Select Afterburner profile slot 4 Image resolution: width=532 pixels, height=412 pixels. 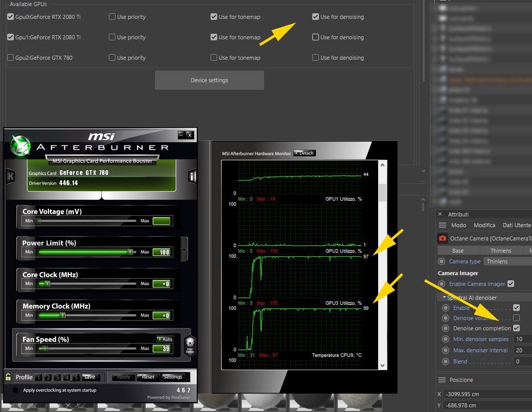(x=67, y=377)
